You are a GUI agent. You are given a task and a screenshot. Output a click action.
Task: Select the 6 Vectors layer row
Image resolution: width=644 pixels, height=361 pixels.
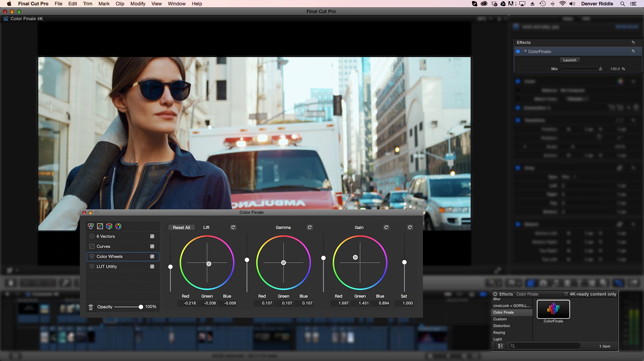pyautogui.click(x=123, y=237)
